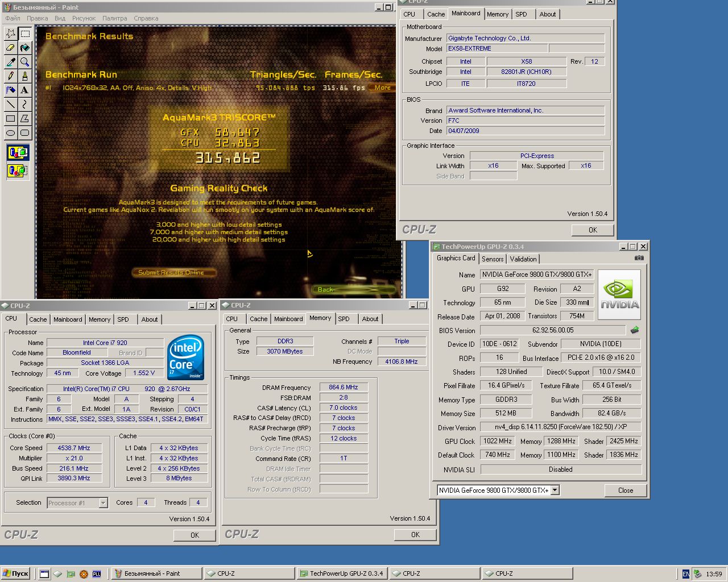Click the GPU-Z save BIOS chip icon
The width and height of the screenshot is (728, 582).
click(x=635, y=330)
